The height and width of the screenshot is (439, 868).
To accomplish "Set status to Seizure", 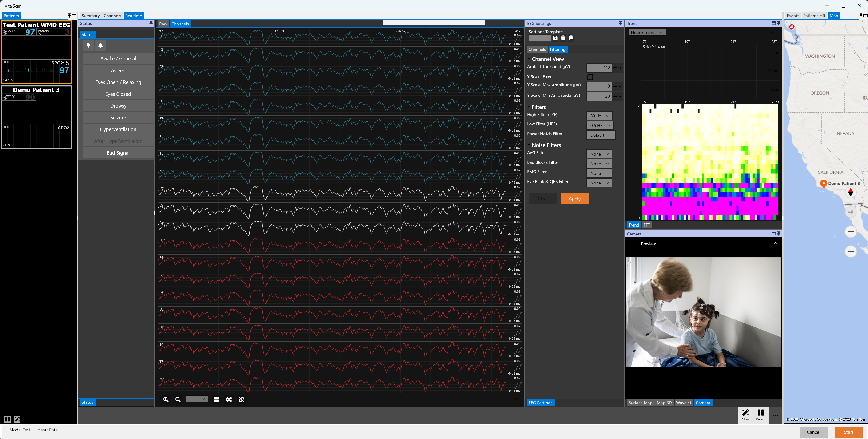I will click(x=118, y=118).
